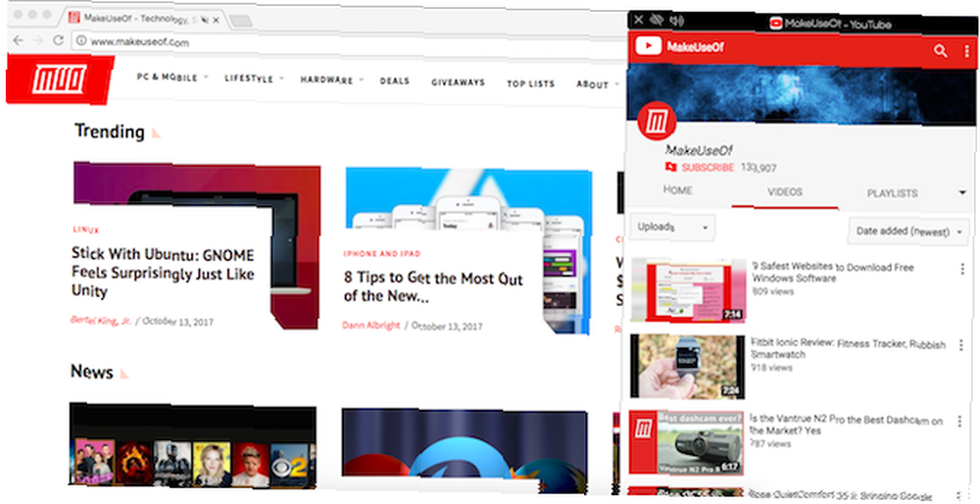Open the YouTube header three-dot menu

point(966,51)
